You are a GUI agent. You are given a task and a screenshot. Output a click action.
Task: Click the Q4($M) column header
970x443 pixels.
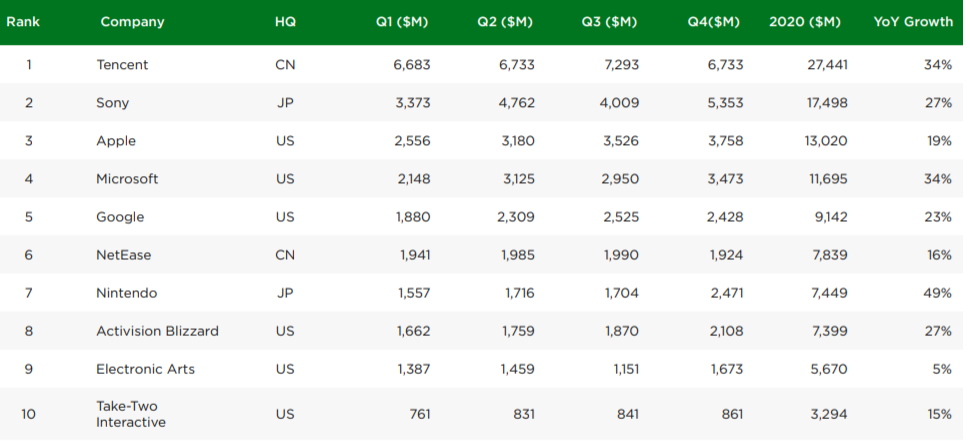tap(713, 22)
